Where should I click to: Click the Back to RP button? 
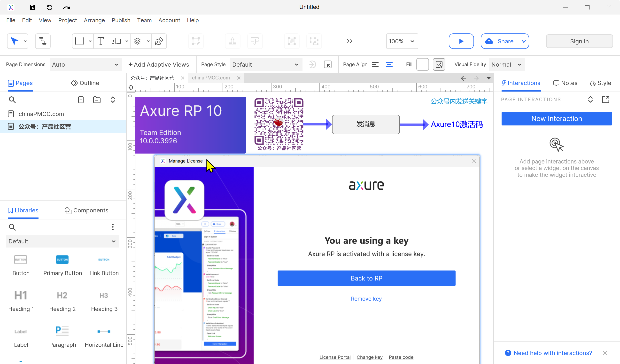(x=366, y=278)
